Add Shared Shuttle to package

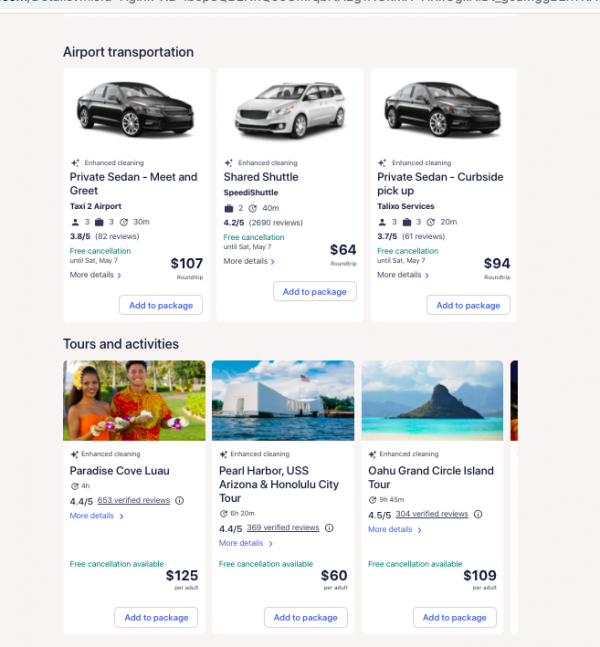[314, 292]
